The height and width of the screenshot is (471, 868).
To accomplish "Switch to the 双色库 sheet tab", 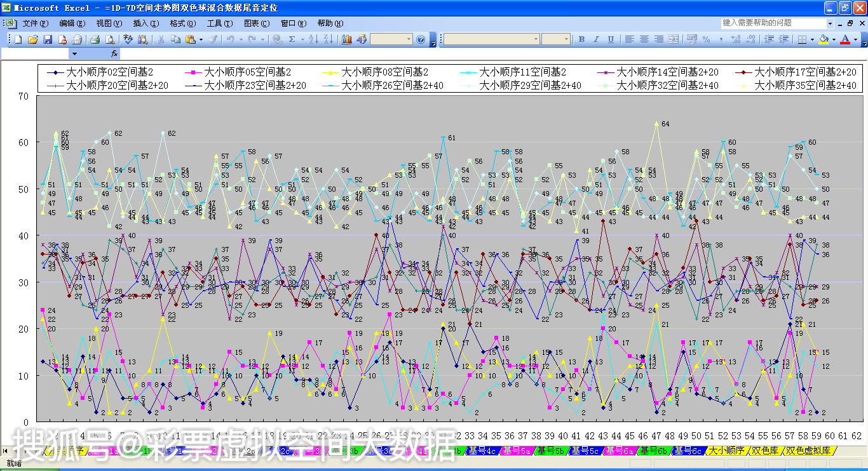I will coord(765,451).
